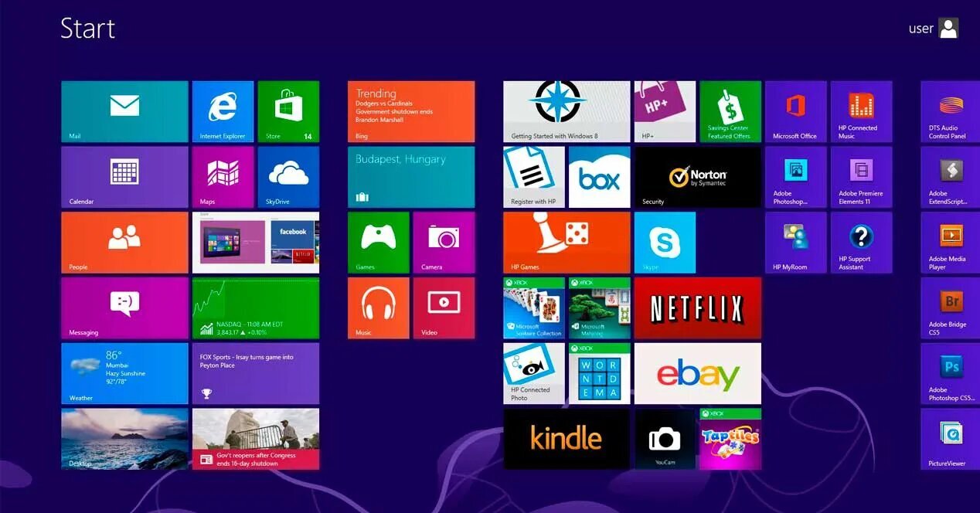
Task: Click the user account picture
Action: pyautogui.click(x=948, y=29)
